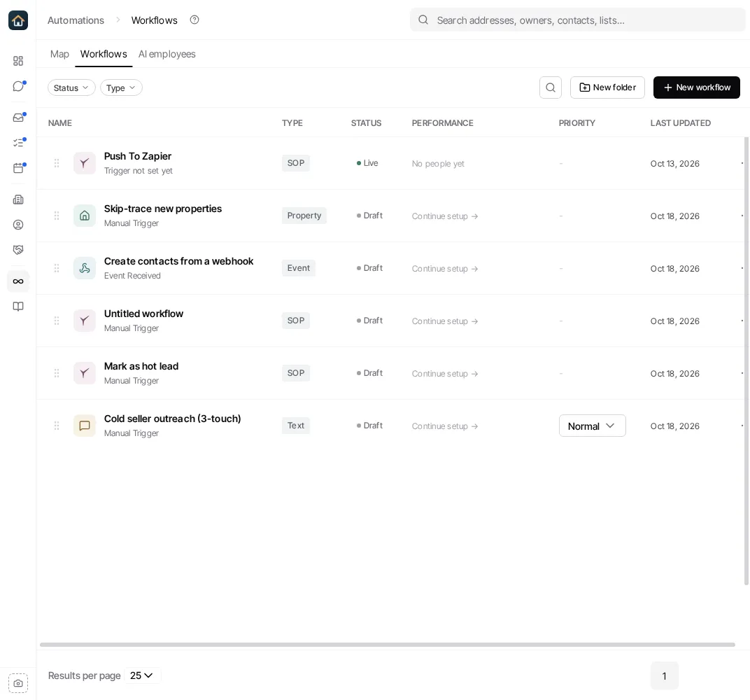Grab drag handle of Mark as hot lead row
750x700 pixels.
coord(57,373)
